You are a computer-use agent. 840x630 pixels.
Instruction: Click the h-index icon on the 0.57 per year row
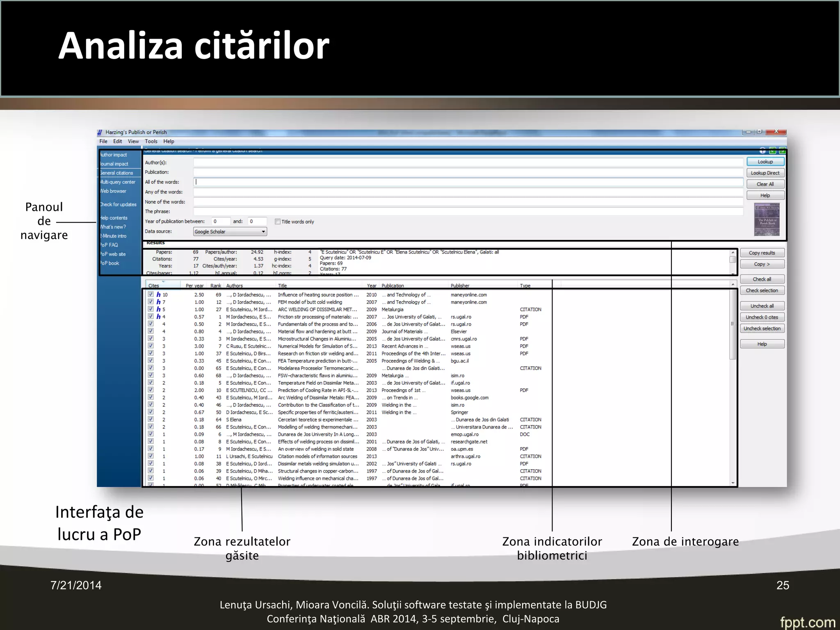click(x=158, y=317)
